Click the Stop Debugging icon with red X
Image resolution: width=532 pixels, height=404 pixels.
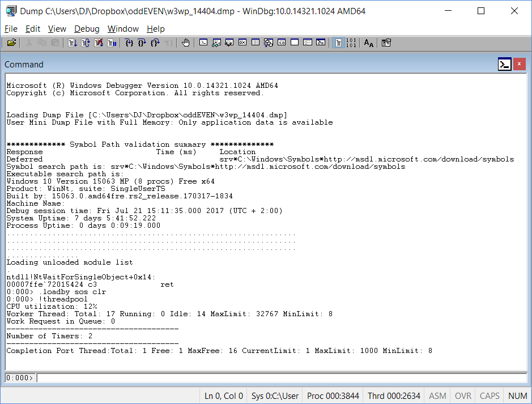[99, 42]
